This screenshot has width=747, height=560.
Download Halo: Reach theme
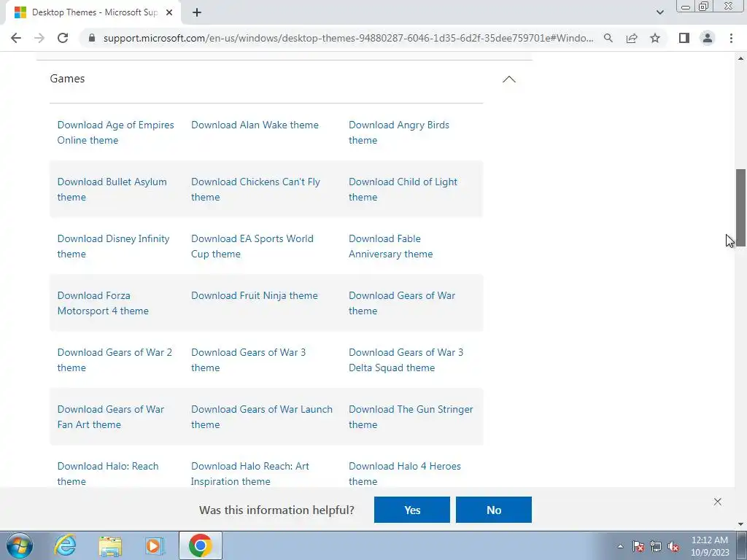click(108, 473)
